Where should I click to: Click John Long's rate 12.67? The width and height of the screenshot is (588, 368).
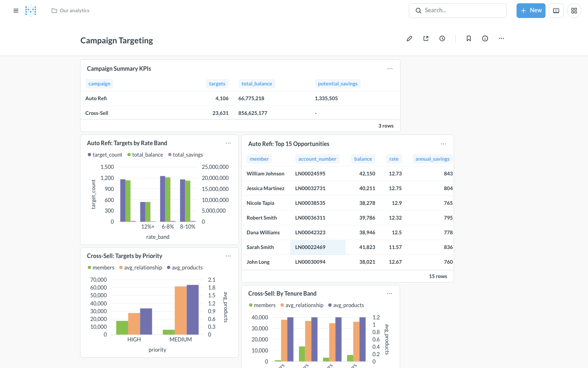(395, 262)
